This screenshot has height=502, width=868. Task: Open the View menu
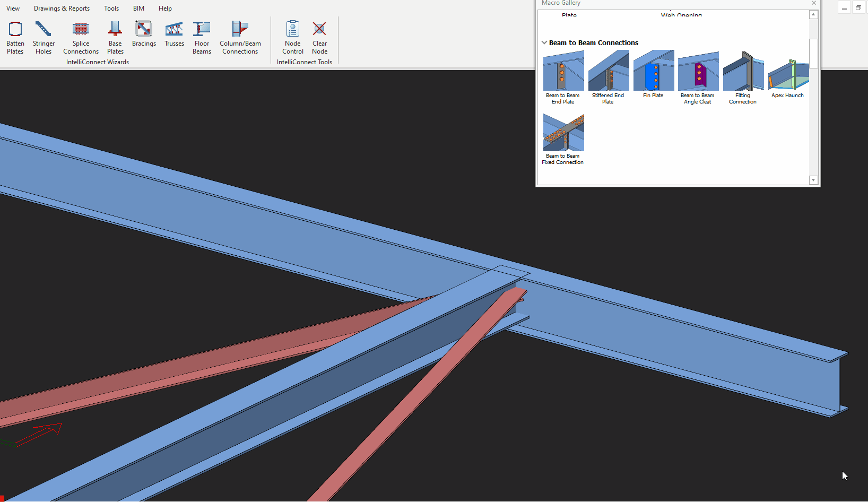point(13,8)
